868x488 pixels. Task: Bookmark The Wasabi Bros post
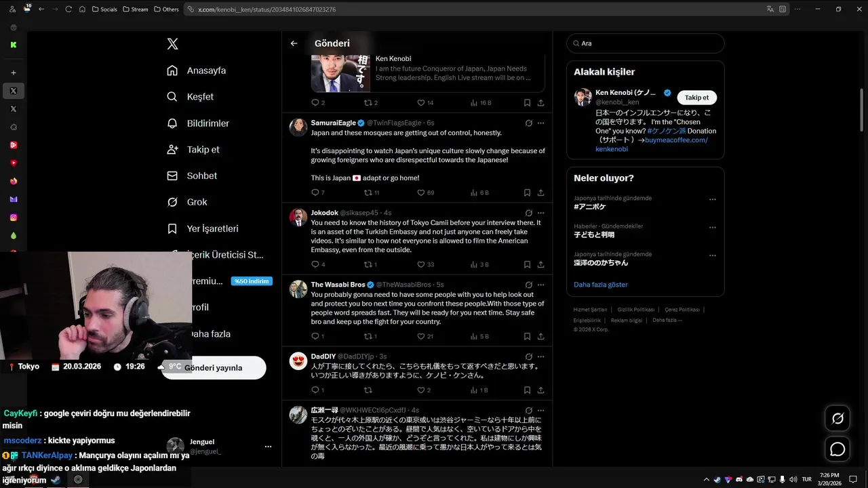click(527, 336)
